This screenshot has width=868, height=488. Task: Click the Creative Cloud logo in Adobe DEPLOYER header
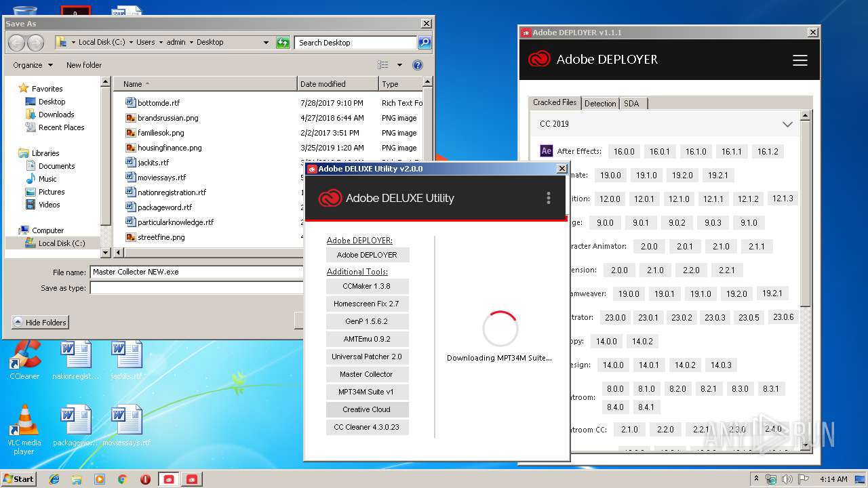click(x=539, y=60)
